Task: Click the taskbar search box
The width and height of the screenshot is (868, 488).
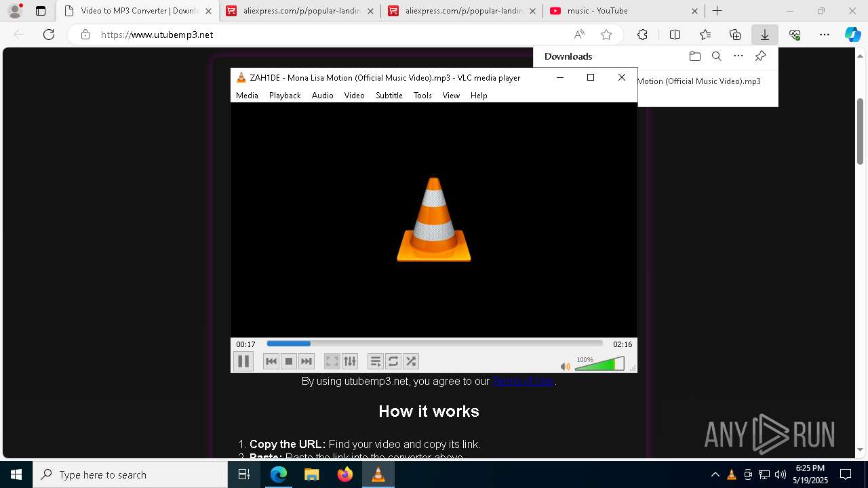Action: click(130, 474)
